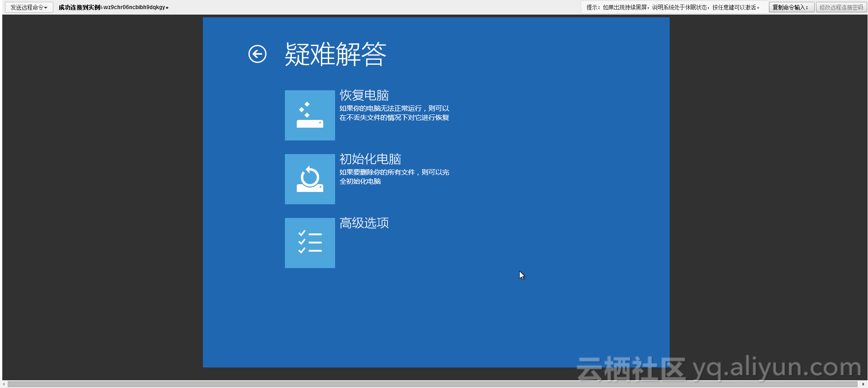Image resolution: width=868 pixels, height=388 pixels.
Task: Click the horizontal scrollbar left arrow
Action: (5, 384)
